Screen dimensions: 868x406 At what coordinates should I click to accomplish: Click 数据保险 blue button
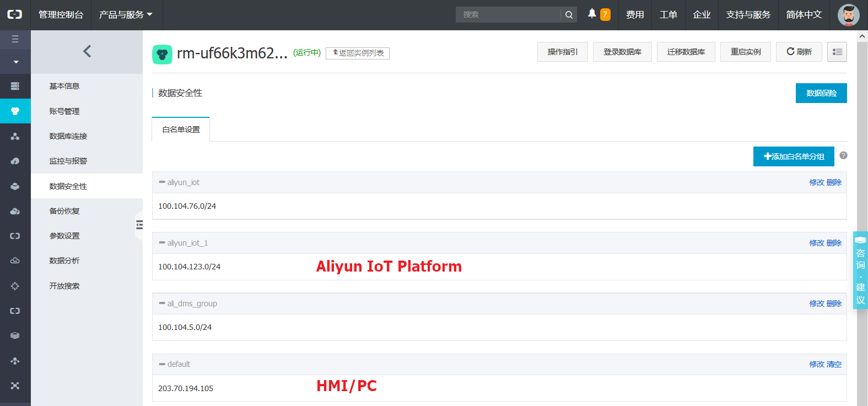coord(821,93)
